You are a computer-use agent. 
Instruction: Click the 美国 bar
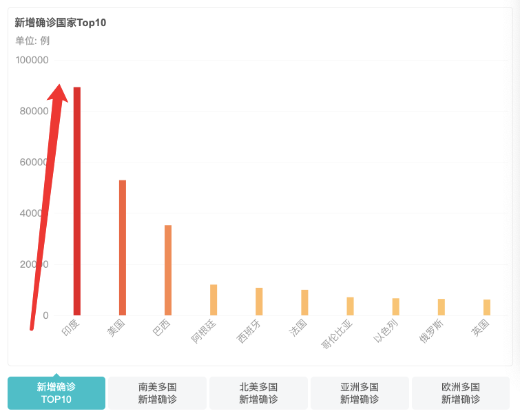tap(123, 248)
